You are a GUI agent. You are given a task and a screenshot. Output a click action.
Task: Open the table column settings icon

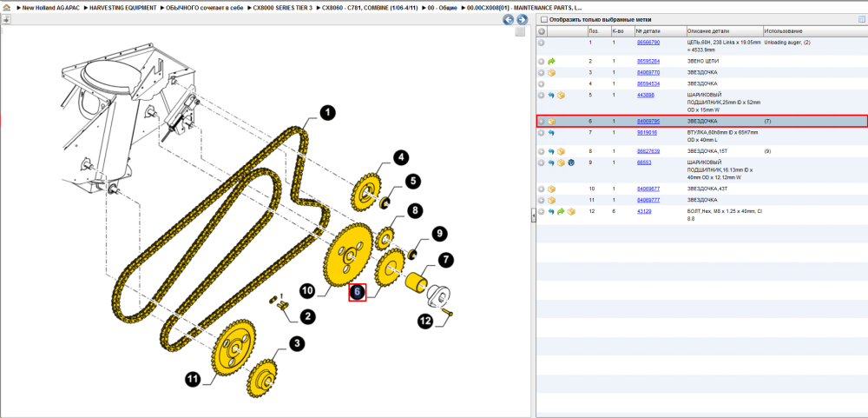[x=861, y=20]
